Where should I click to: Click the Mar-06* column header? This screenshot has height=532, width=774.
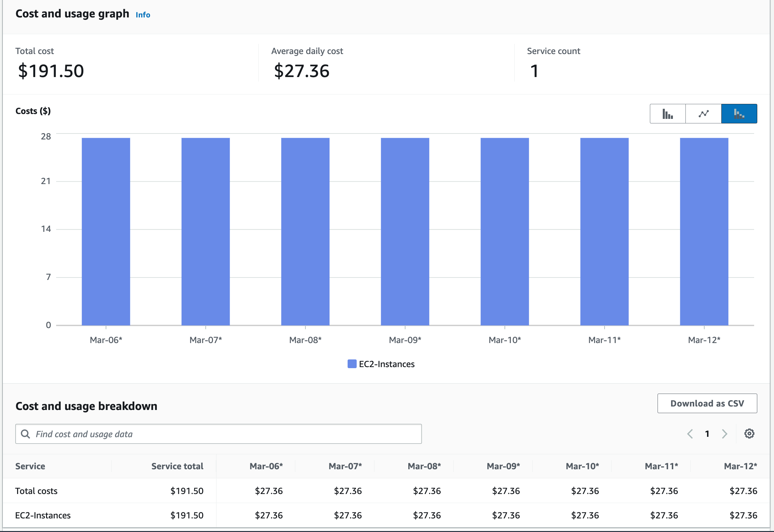click(266, 466)
